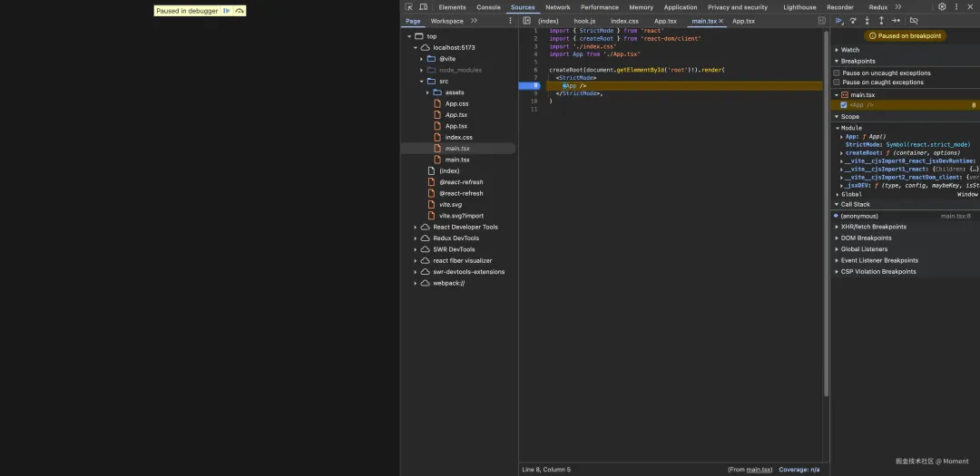The image size is (980, 476).
Task: Toggle the device toolbar icon
Action: [423, 7]
